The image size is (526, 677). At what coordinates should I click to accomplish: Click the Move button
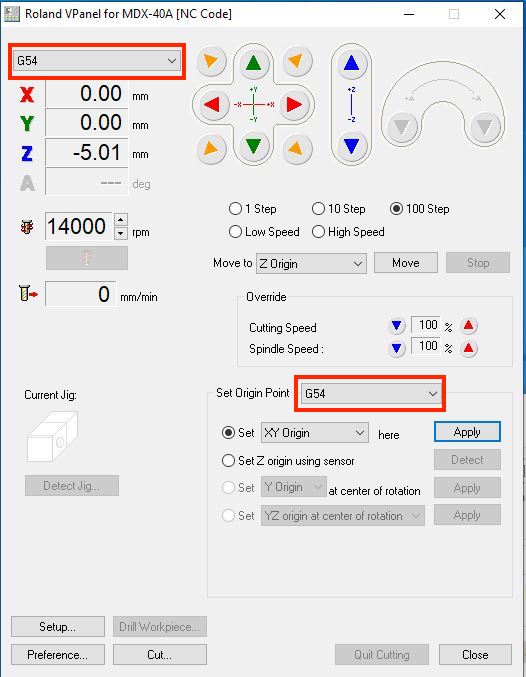point(406,263)
